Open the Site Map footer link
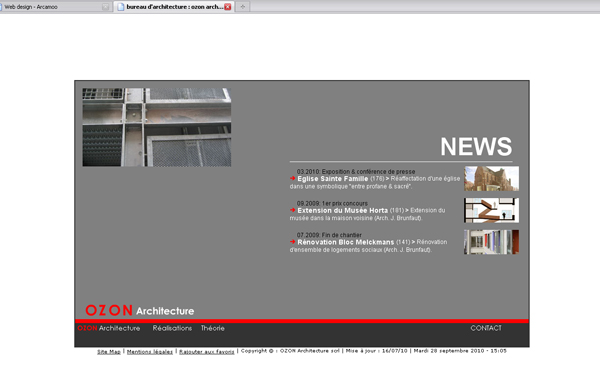This screenshot has width=600, height=367. pyautogui.click(x=109, y=352)
